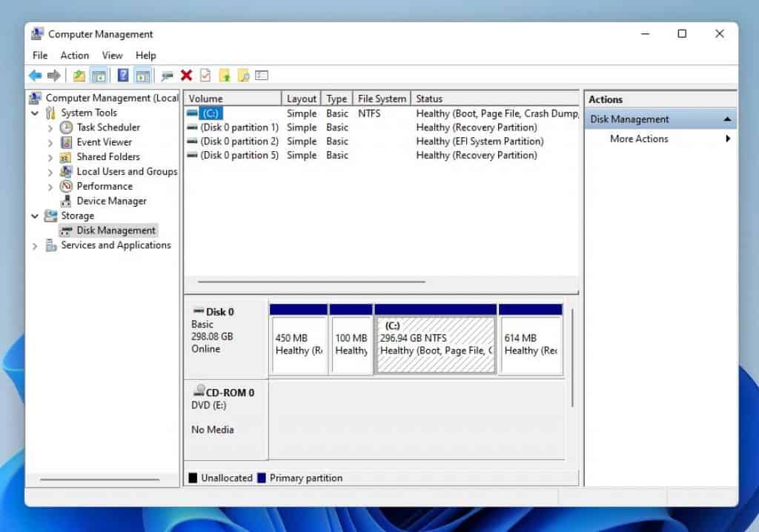This screenshot has width=759, height=532.
Task: Open the Help menu
Action: [x=146, y=55]
